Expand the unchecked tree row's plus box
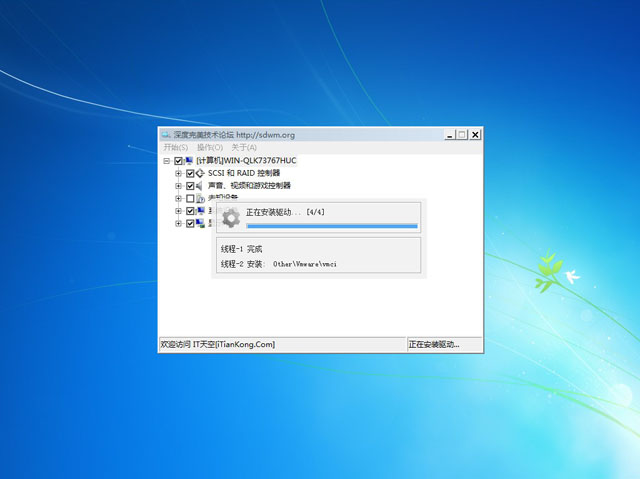The width and height of the screenshot is (640, 479). (178, 199)
